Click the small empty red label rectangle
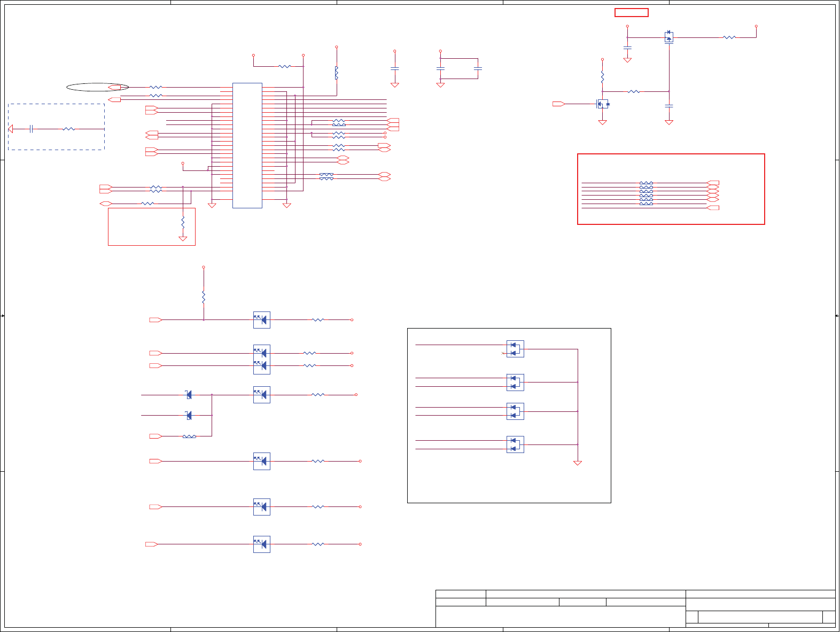The height and width of the screenshot is (632, 840). point(632,13)
